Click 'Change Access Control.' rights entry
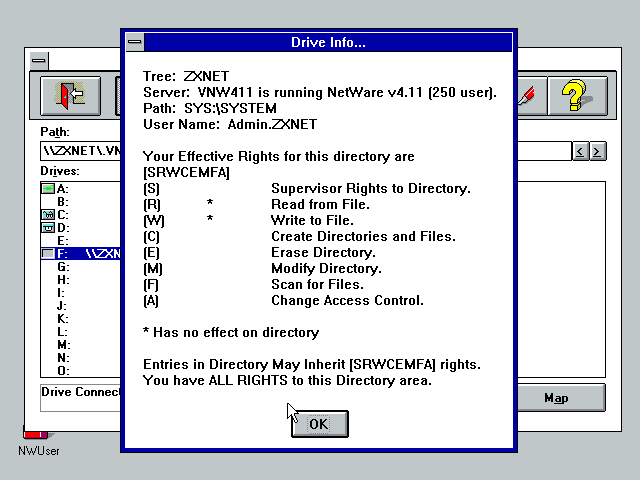Image resolution: width=640 pixels, height=480 pixels. pos(347,300)
